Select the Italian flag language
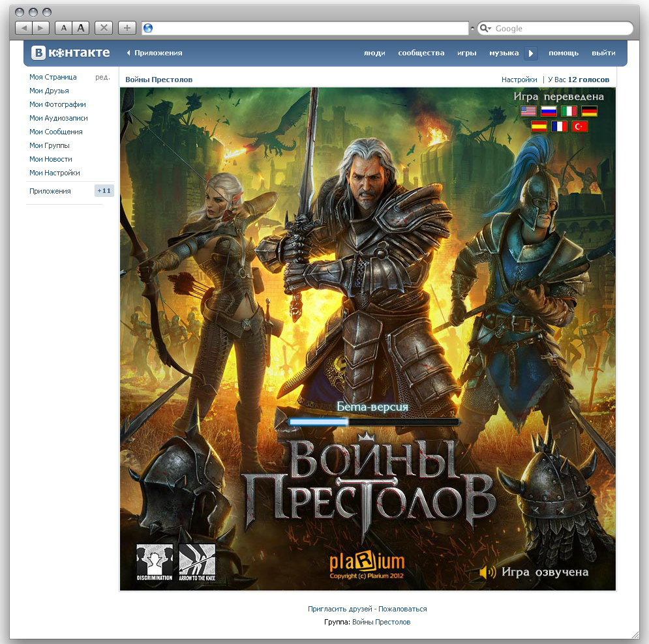Image resolution: width=649 pixels, height=644 pixels. tap(569, 111)
